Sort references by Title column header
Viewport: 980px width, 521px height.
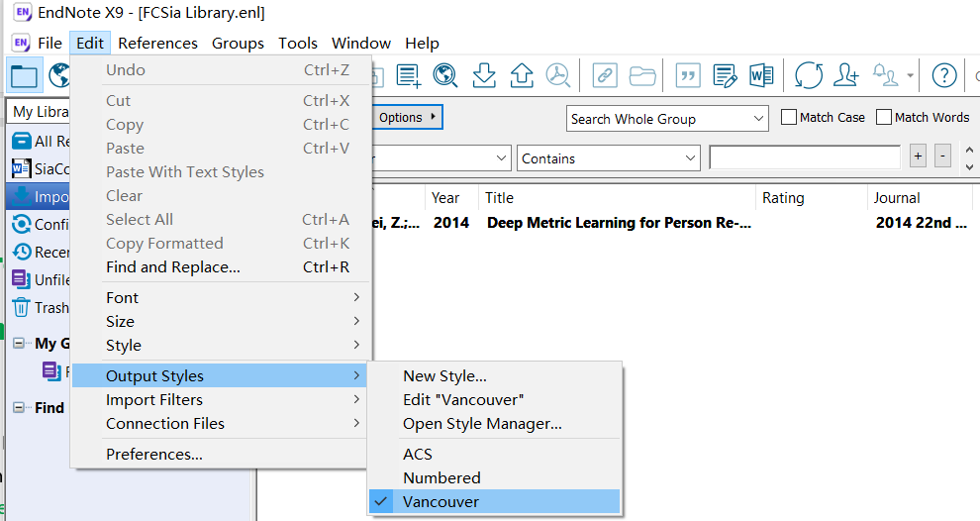[618, 198]
